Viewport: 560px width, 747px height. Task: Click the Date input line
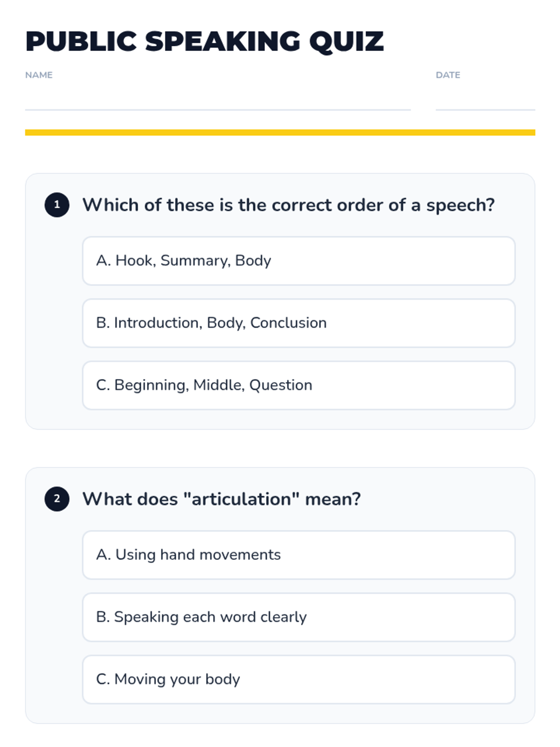485,100
